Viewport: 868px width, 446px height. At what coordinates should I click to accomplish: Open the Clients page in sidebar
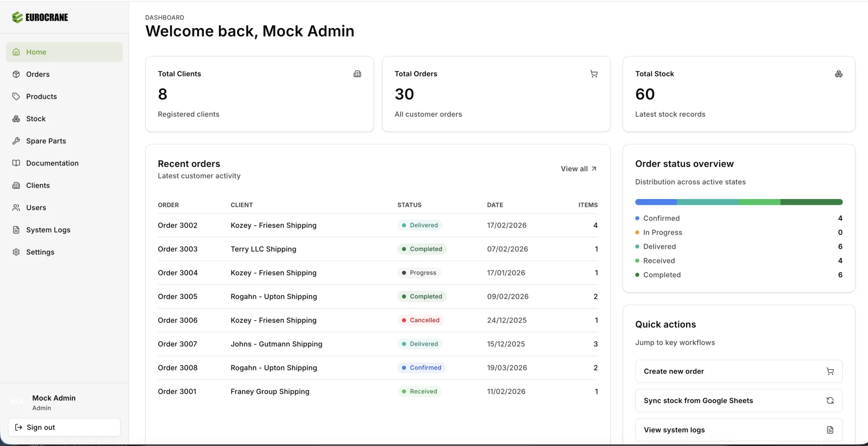point(38,185)
